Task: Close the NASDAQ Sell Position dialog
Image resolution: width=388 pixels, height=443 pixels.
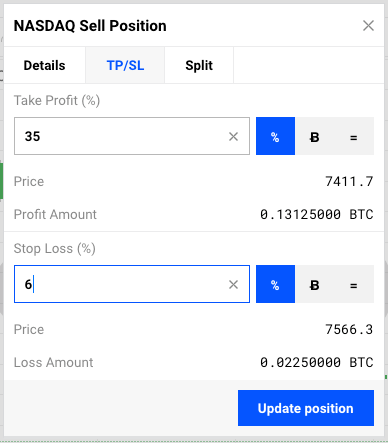Action: point(368,26)
